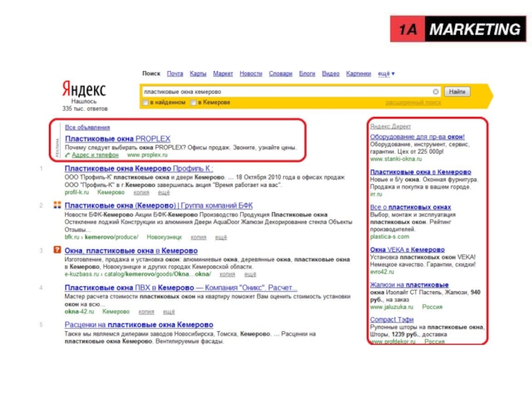Tick the 'в Кемерове' checkbox
The height and width of the screenshot is (399, 532).
(194, 102)
